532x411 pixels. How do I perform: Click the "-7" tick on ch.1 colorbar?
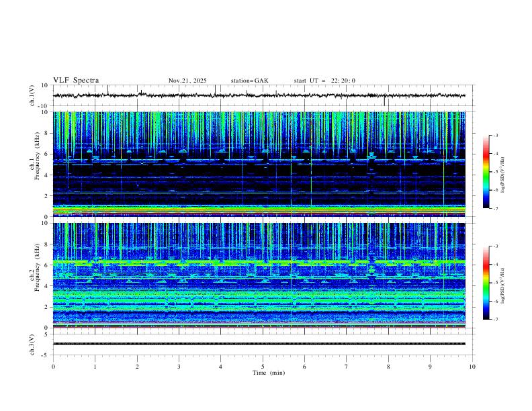pos(495,209)
